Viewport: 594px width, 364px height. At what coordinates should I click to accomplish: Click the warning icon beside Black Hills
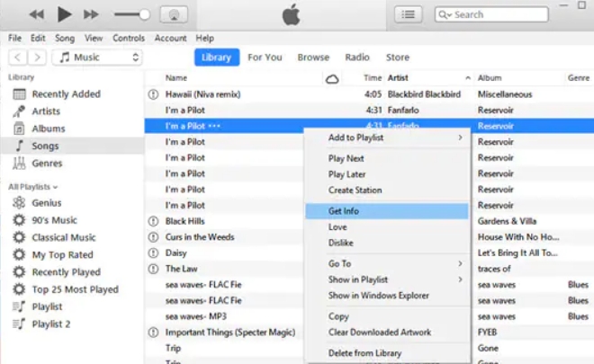point(153,221)
